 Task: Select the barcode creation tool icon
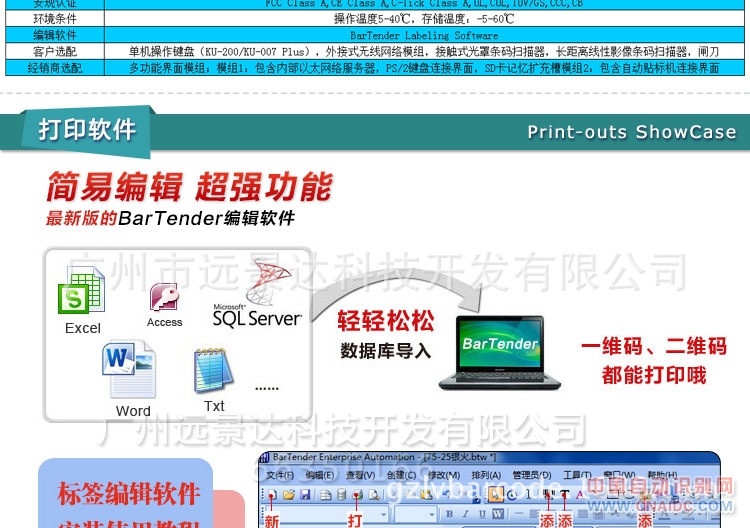click(x=548, y=495)
